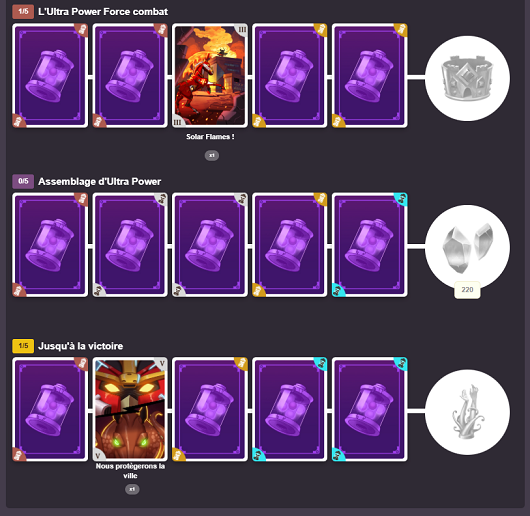Click the 0/5 badge of Assemblage d'Ultra Power

(x=23, y=181)
